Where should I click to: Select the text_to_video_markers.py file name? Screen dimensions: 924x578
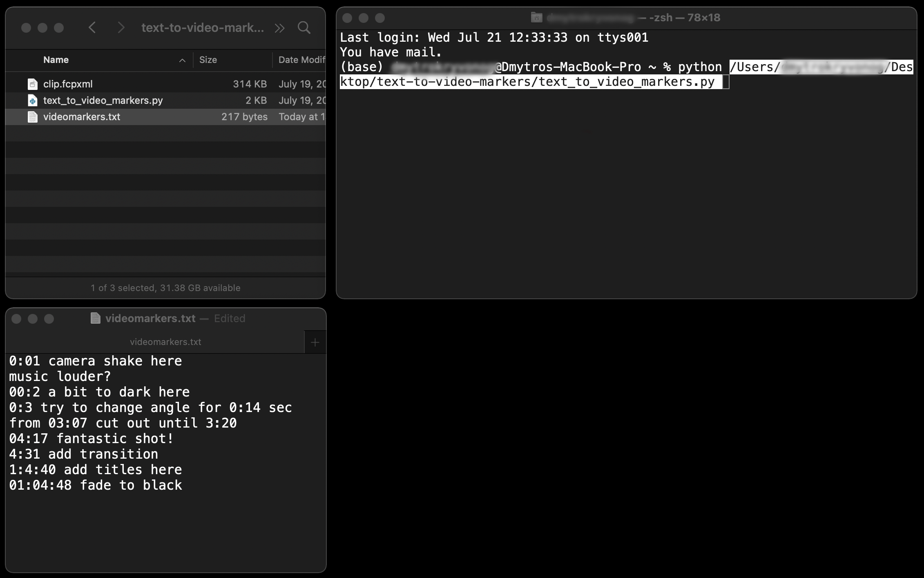click(x=103, y=101)
